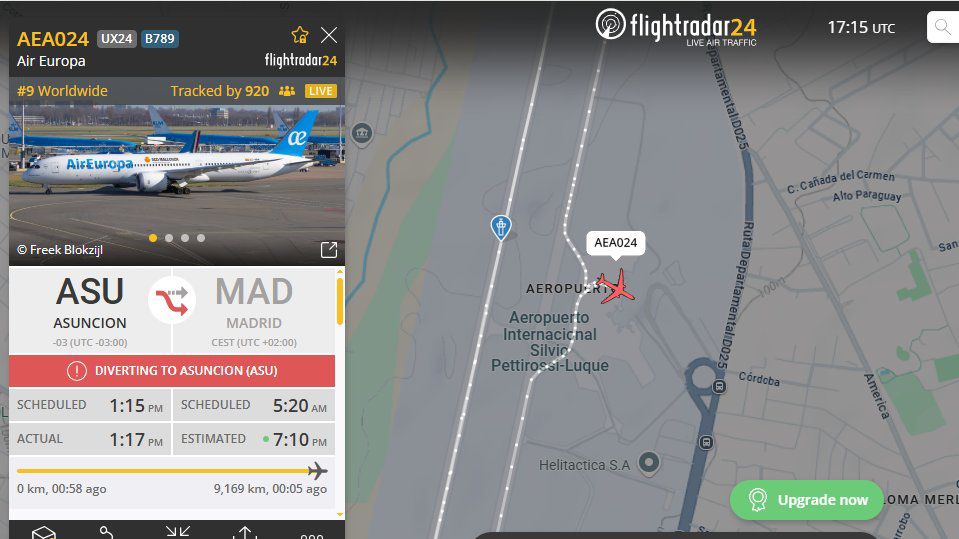Select the second photo carousel dot

[169, 238]
